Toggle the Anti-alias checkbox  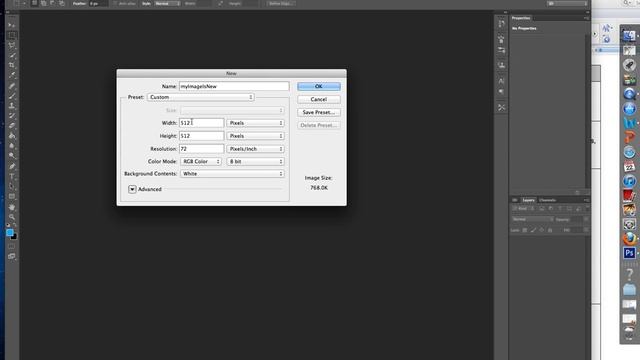click(115, 3)
